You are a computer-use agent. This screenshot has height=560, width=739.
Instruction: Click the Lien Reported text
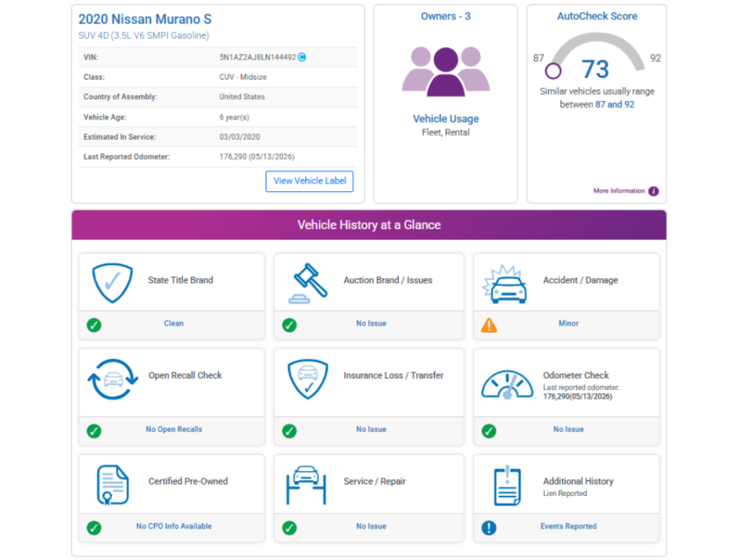(565, 493)
